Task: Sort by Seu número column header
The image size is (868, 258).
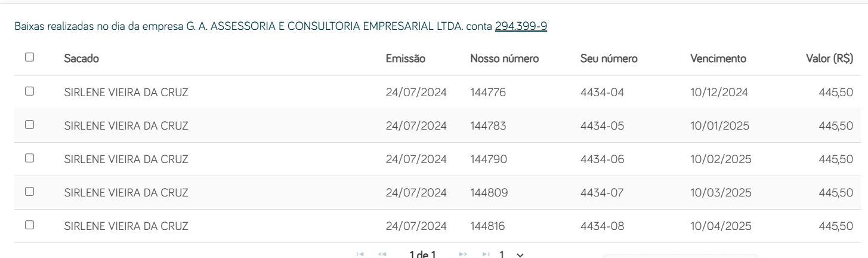Action: tap(608, 59)
